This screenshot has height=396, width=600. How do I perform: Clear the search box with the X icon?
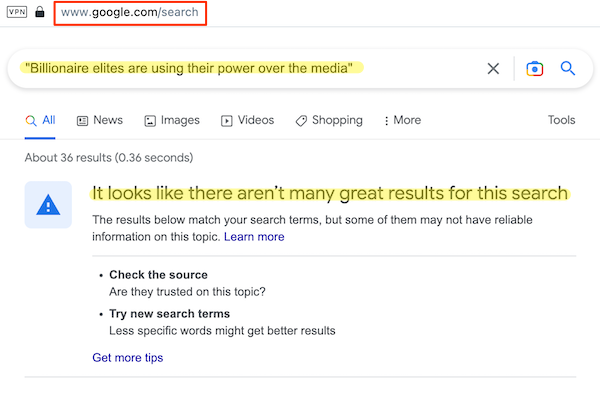coord(493,68)
